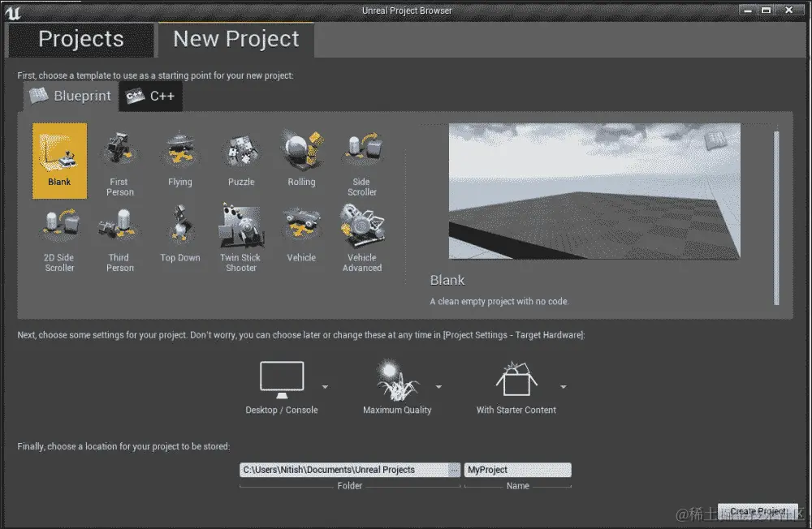Select the Top Down template
This screenshot has height=529, width=812.
(179, 234)
